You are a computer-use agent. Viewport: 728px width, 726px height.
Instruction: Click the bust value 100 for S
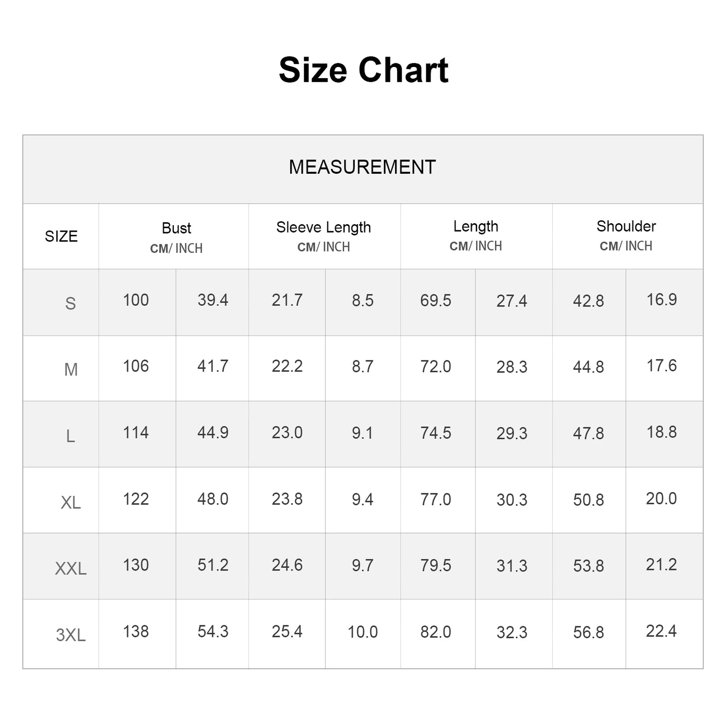pyautogui.click(x=136, y=300)
